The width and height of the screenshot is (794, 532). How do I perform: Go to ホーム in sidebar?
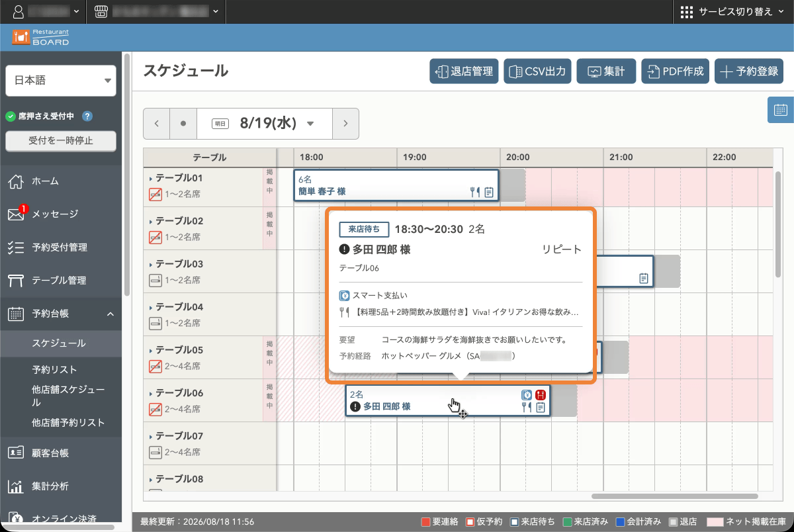coord(61,181)
